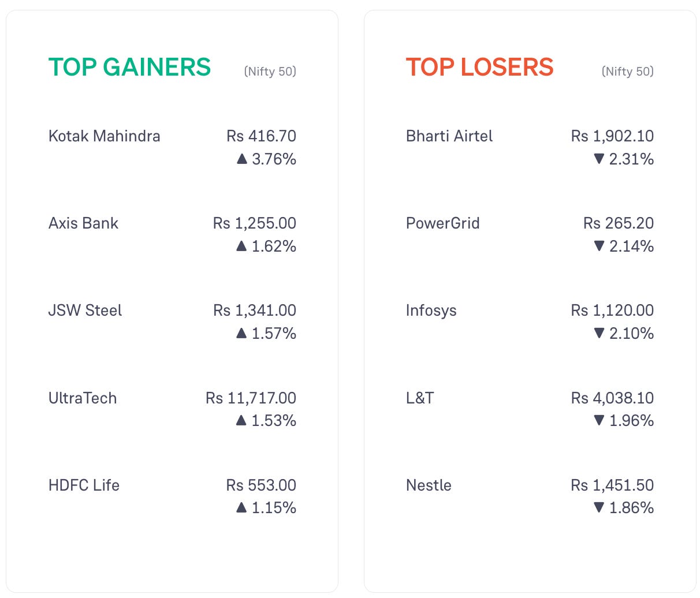Click the up arrow next to 1.53%

(x=241, y=420)
